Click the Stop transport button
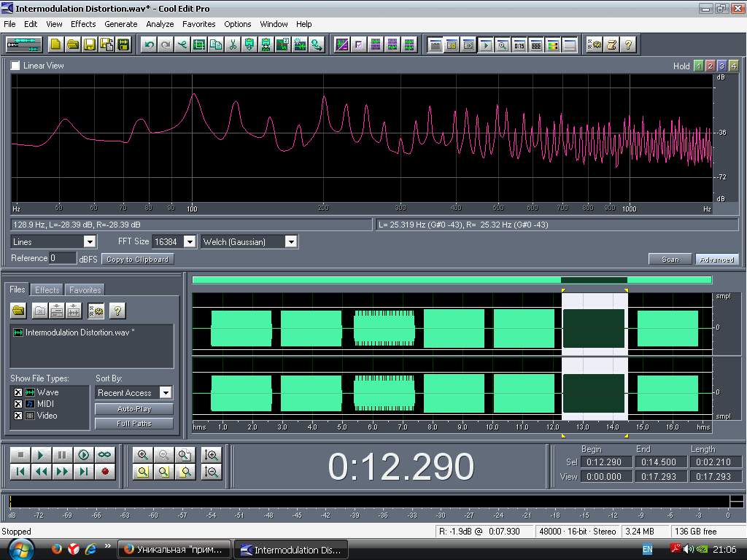 pos(20,455)
